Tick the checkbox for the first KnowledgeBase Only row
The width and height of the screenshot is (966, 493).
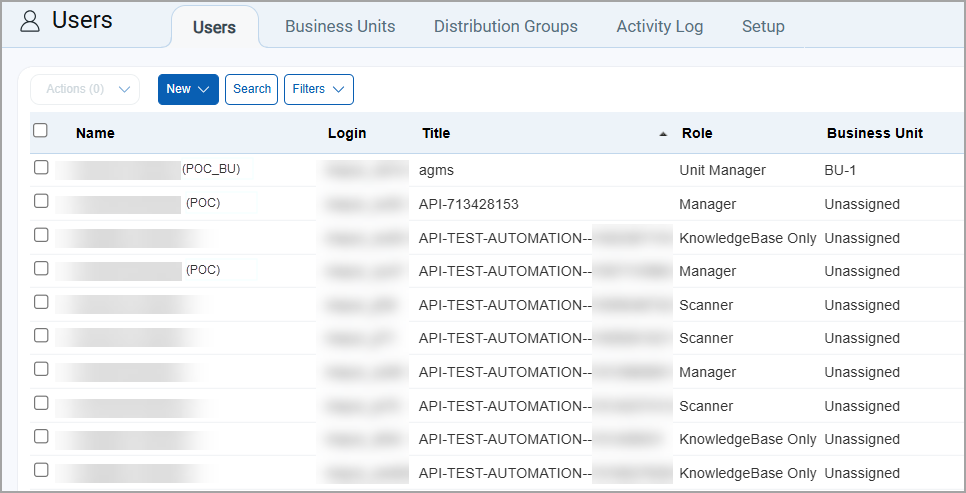[41, 235]
